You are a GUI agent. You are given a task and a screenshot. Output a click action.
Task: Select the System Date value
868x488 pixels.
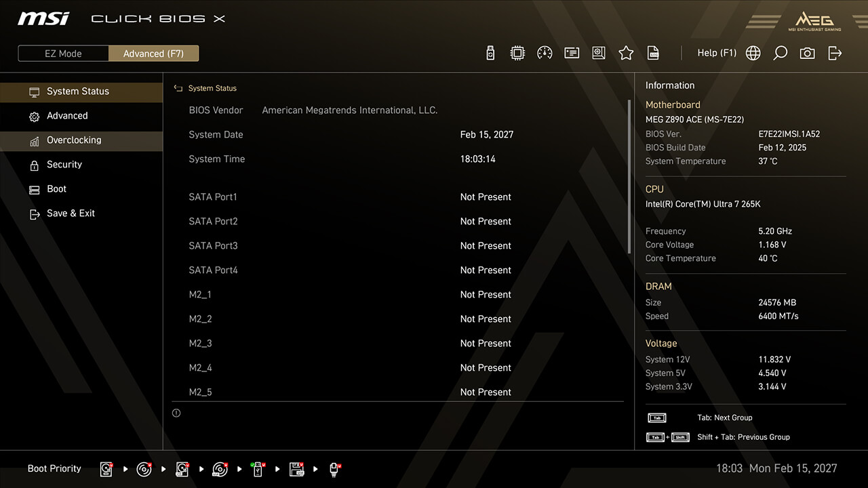pos(486,135)
